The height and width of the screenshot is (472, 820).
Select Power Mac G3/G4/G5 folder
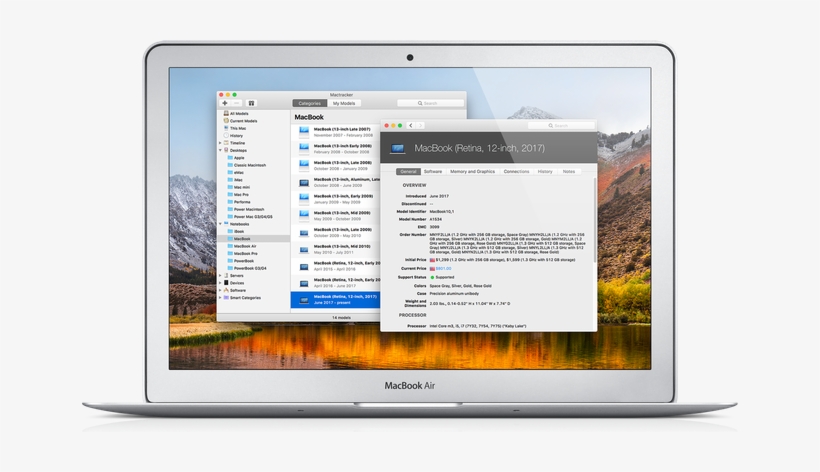point(254,216)
